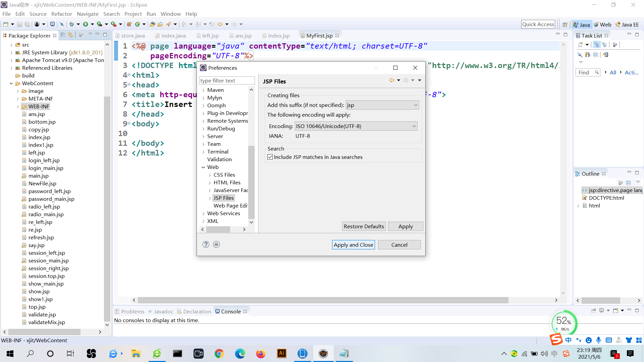Screen dimensions: 644x362
Task: Click the Apply and Close button
Action: coord(353,245)
